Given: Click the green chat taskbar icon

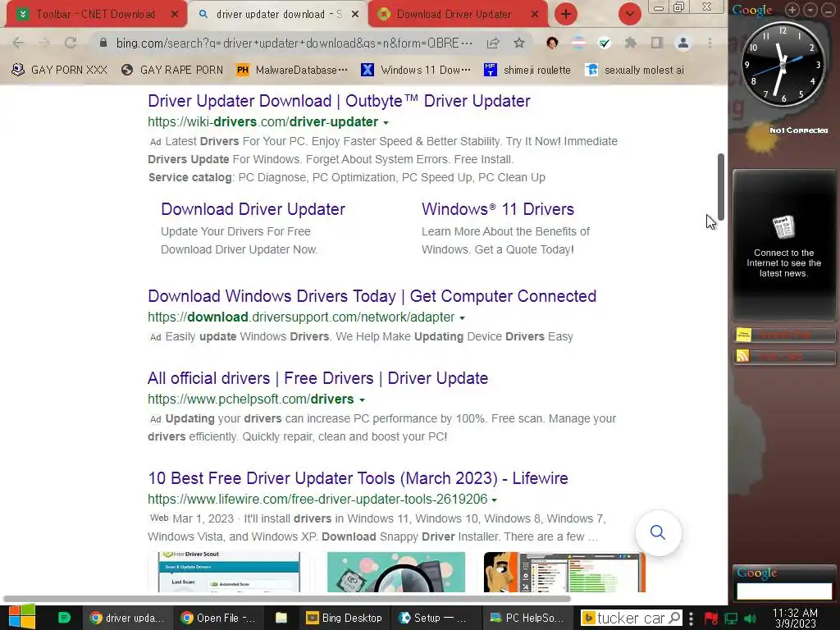Looking at the screenshot, I should [x=64, y=618].
